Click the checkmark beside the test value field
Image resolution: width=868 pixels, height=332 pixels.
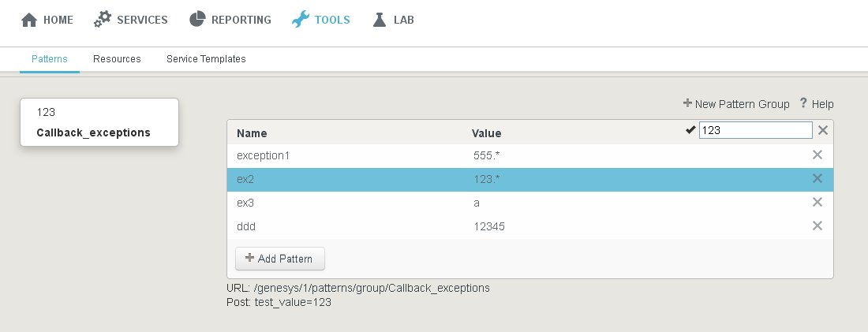pos(691,131)
